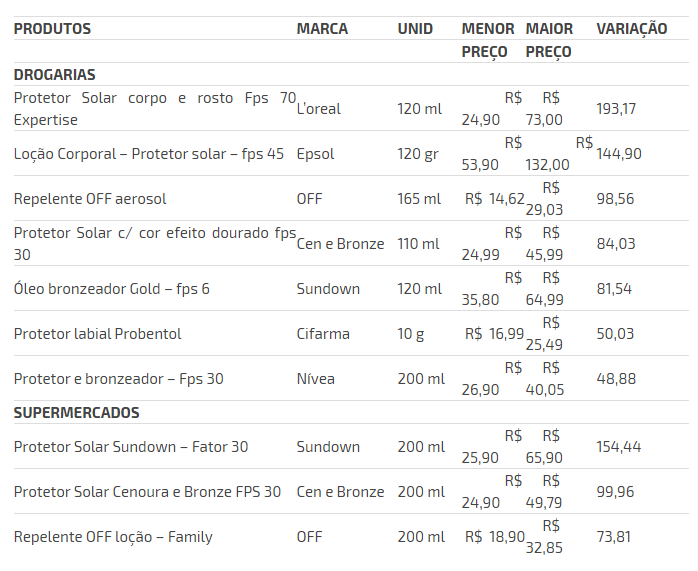Image resolution: width=698 pixels, height=571 pixels.
Task: Click the L'oreal brand cell
Action: tap(319, 109)
